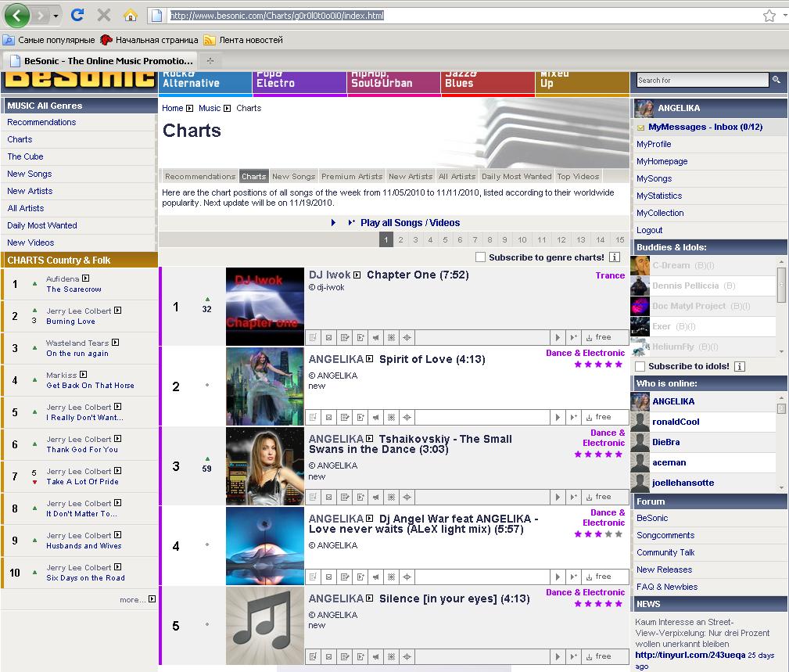The image size is (789, 672).
Task: Expand DJ Iwok artist arrow icon
Action: [x=357, y=275]
